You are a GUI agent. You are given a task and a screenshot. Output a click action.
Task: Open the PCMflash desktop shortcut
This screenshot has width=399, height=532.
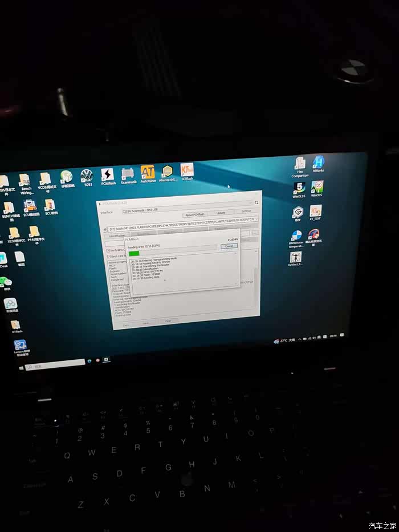click(x=108, y=177)
